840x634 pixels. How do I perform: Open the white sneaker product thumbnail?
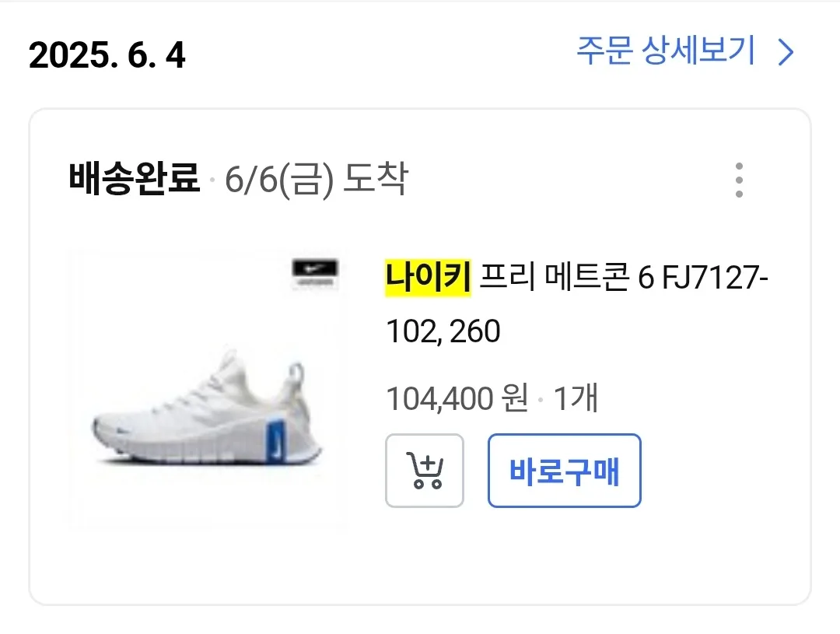click(206, 389)
